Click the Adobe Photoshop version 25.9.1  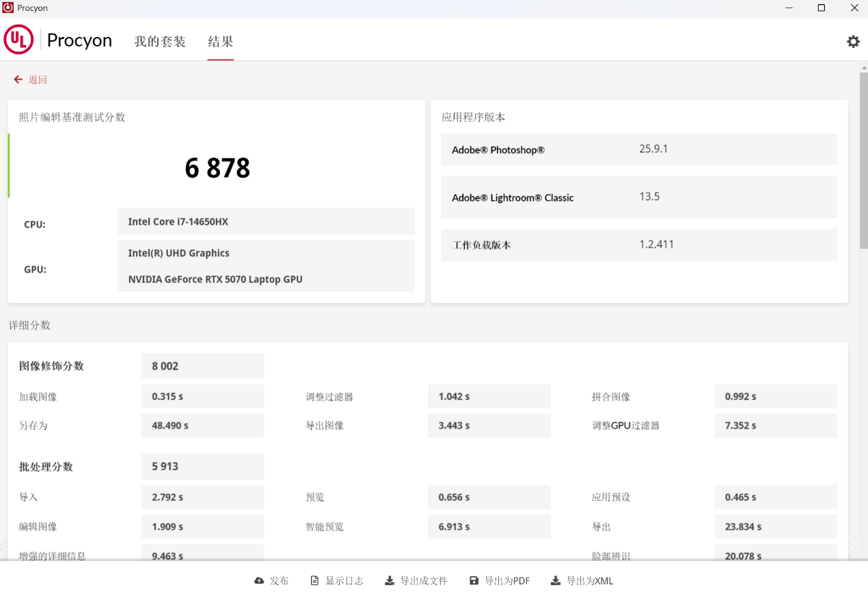point(653,148)
